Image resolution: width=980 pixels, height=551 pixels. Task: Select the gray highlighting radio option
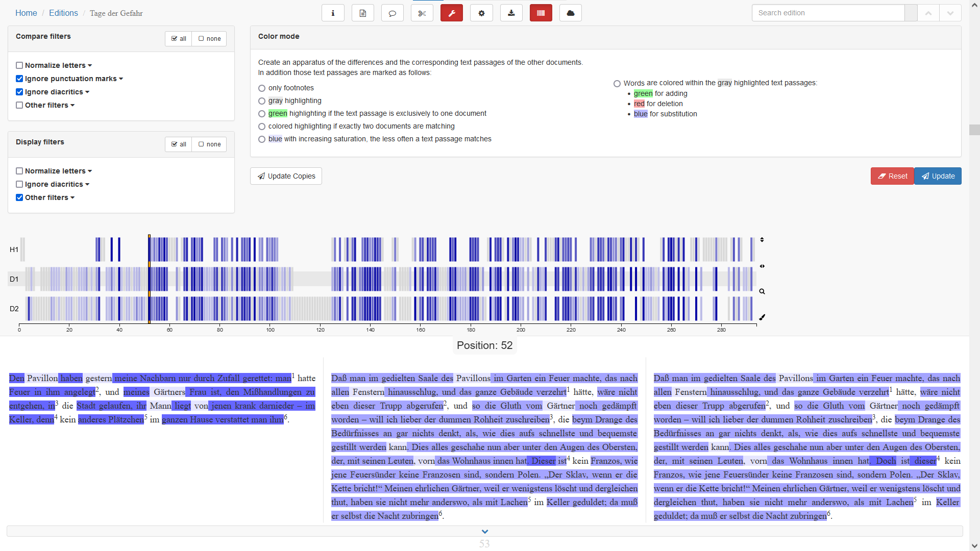262,101
